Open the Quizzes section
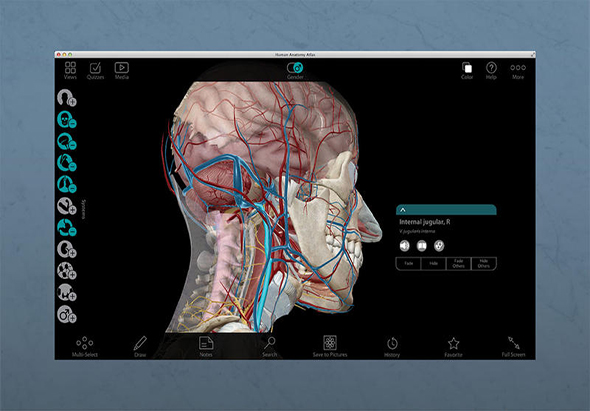Viewport: 590px width, 411px height. (x=95, y=70)
